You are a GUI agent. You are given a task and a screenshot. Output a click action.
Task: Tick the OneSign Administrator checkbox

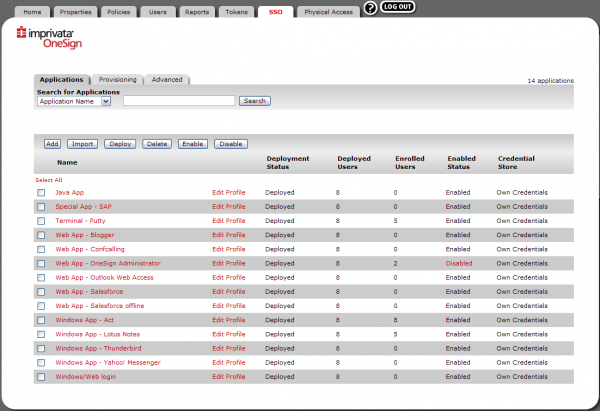click(x=41, y=263)
